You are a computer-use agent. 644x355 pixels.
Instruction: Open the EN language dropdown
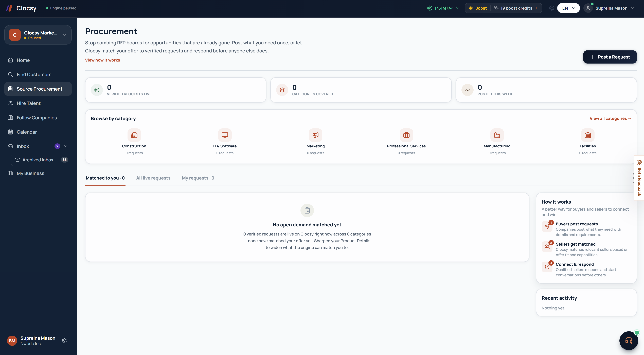(x=568, y=8)
